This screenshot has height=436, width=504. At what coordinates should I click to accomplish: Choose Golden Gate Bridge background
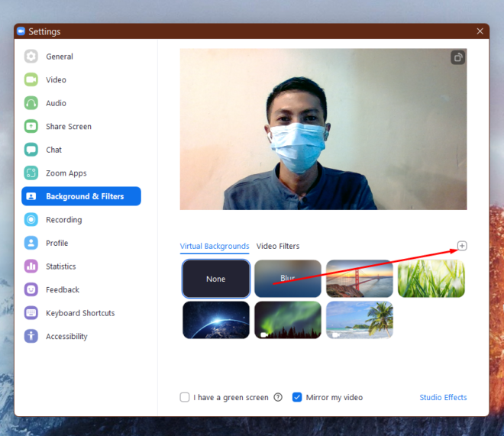(x=360, y=279)
